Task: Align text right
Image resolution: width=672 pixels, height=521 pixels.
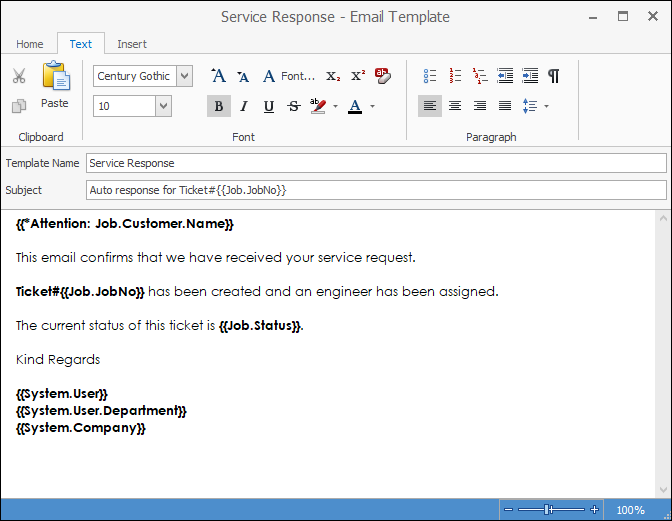Action: pyautogui.click(x=480, y=106)
